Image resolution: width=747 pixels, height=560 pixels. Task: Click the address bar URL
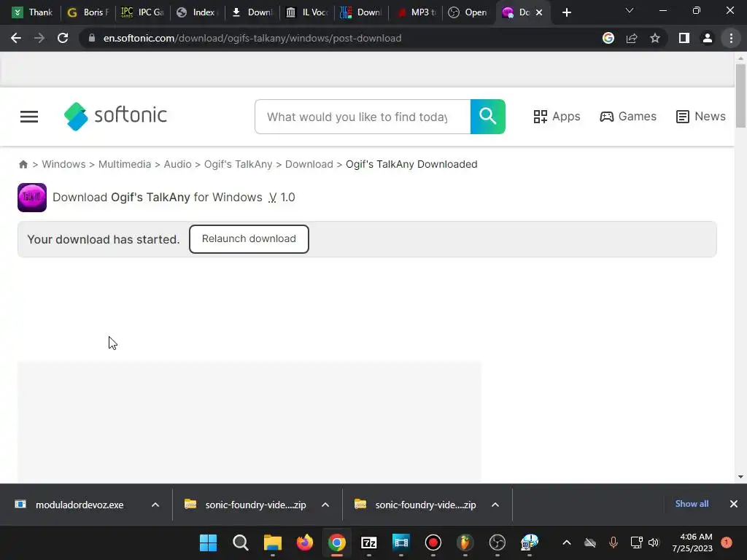pyautogui.click(x=252, y=38)
